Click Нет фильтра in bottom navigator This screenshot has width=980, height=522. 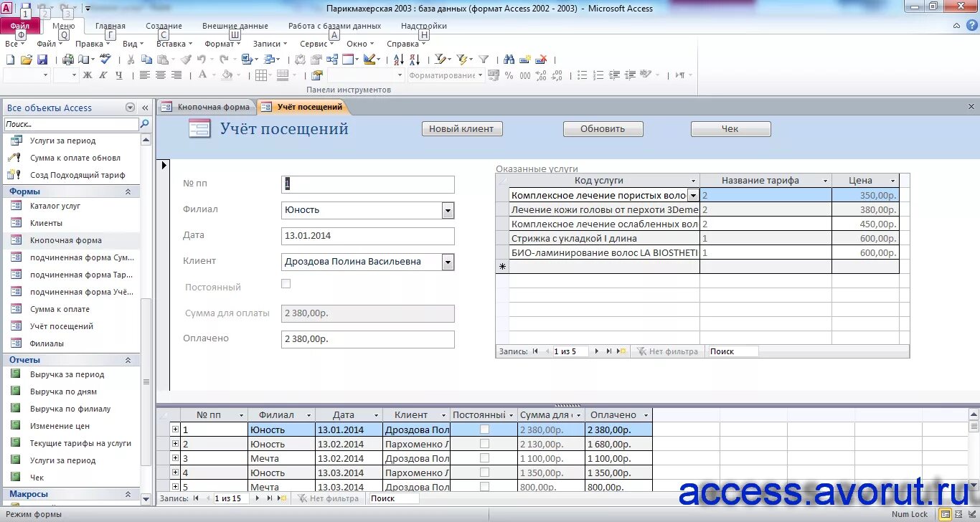[x=328, y=498]
